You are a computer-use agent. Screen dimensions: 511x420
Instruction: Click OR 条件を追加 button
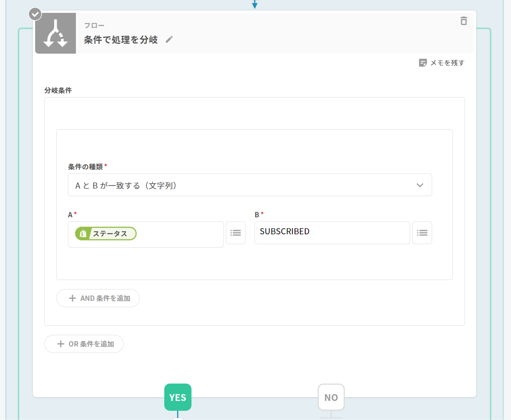84,344
